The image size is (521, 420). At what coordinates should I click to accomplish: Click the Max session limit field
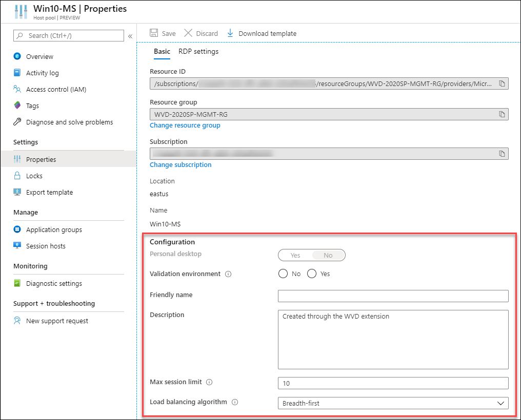393,383
